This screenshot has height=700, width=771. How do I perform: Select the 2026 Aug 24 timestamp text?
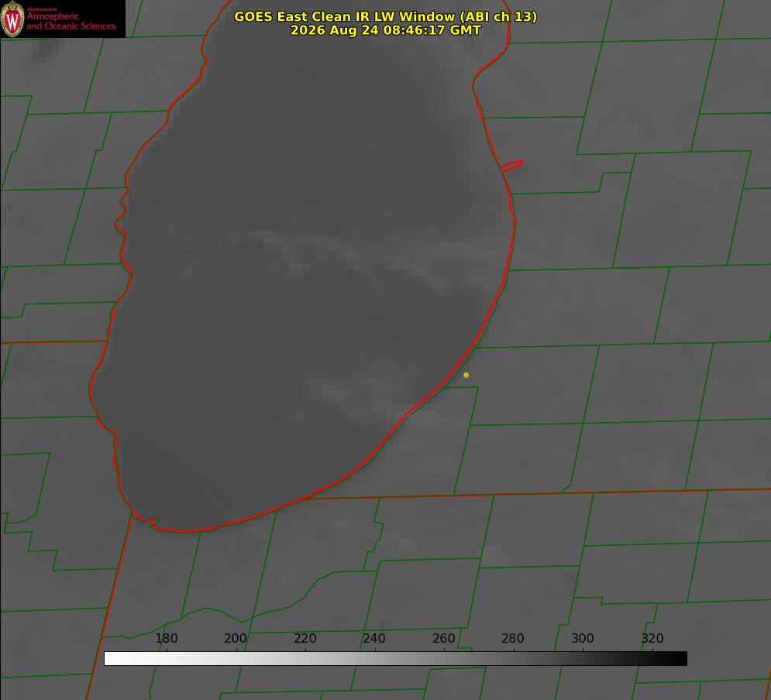pos(385,30)
